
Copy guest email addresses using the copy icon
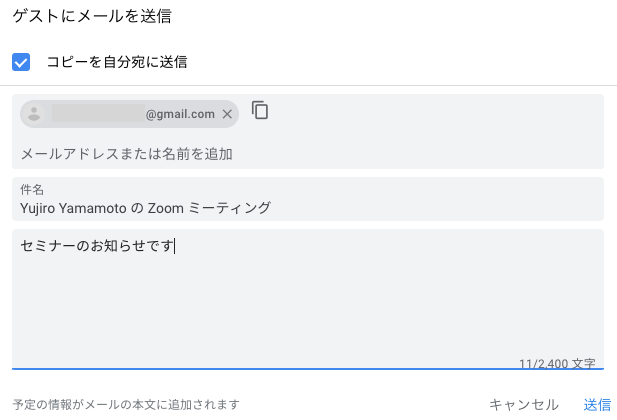click(260, 110)
